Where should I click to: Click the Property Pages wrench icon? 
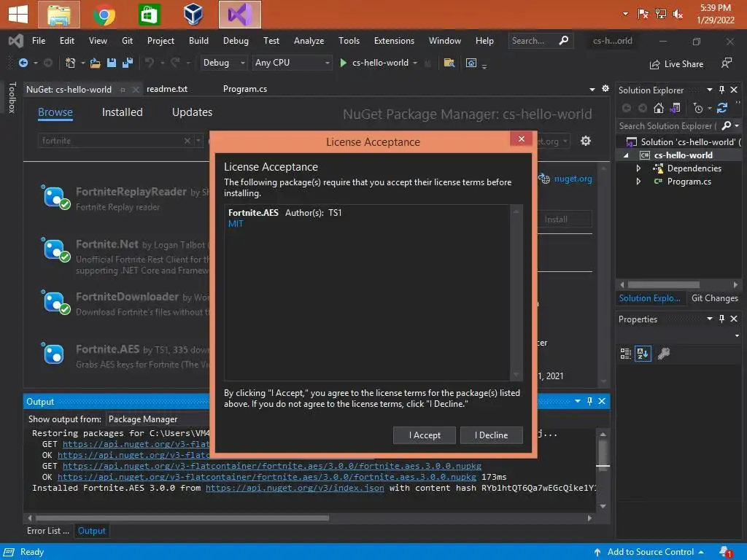(x=664, y=354)
